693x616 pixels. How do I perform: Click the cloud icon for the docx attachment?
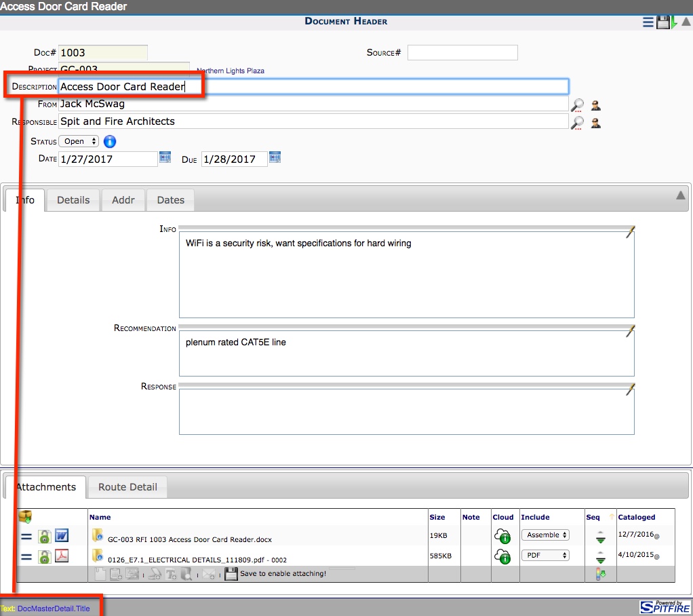coord(502,536)
